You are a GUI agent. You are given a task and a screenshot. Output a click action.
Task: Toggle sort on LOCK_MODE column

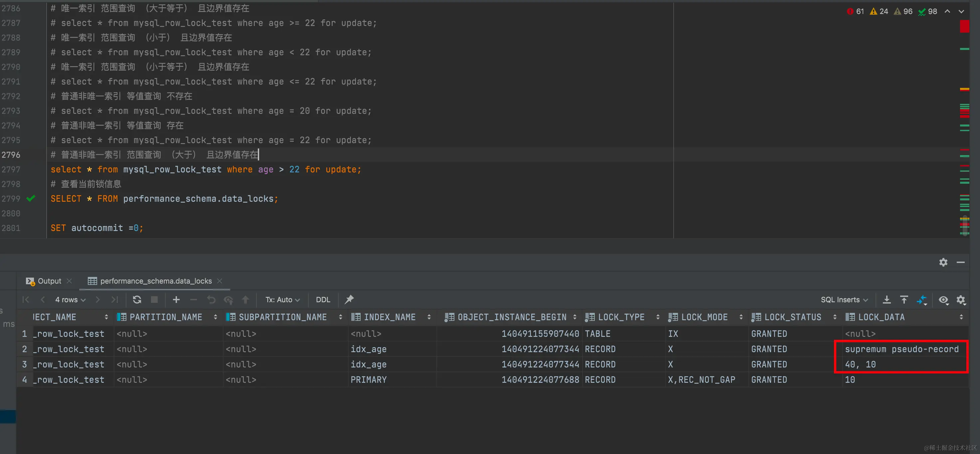pyautogui.click(x=741, y=317)
